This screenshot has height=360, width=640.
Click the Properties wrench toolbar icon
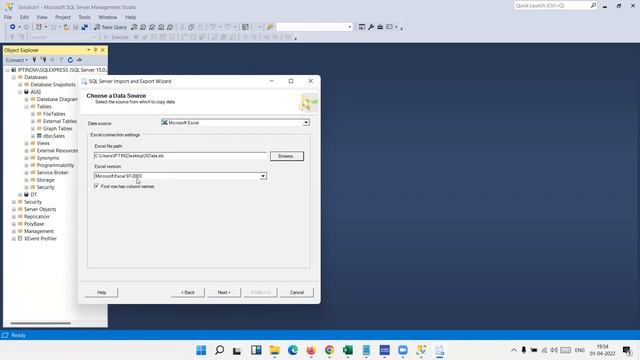click(371, 27)
